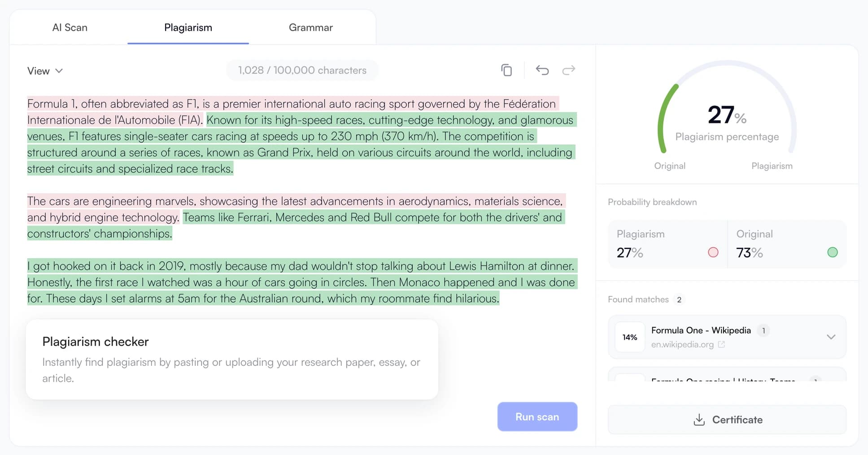Viewport: 868px width, 455px height.
Task: Click the Probability breakdown heading
Action: [x=652, y=202]
